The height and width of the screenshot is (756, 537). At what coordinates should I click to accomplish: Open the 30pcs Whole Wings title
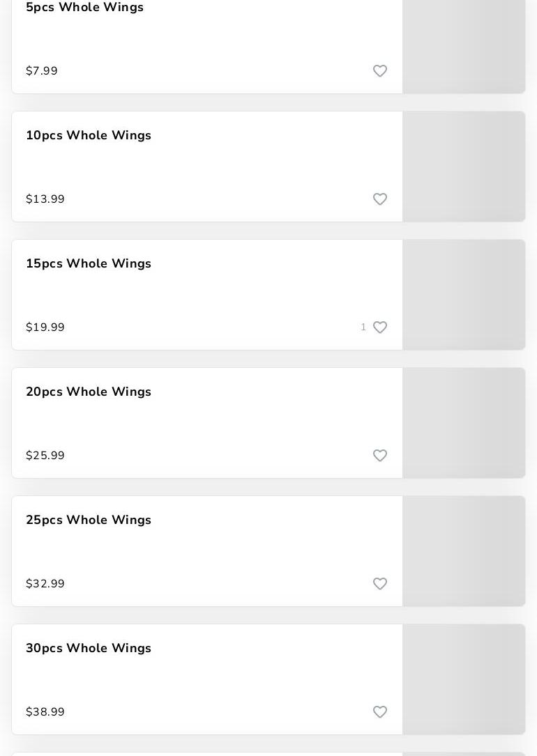click(x=89, y=648)
